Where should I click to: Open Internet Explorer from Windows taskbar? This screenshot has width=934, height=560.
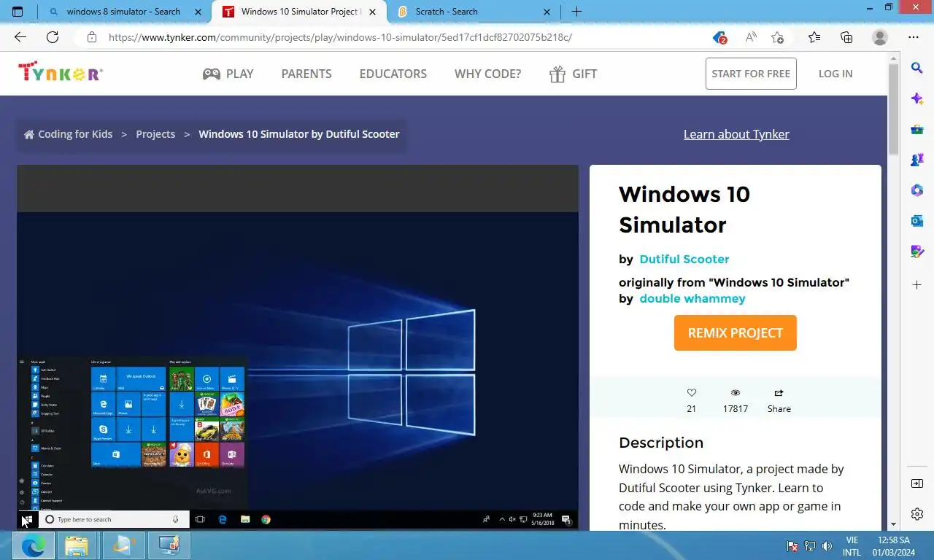click(x=123, y=545)
